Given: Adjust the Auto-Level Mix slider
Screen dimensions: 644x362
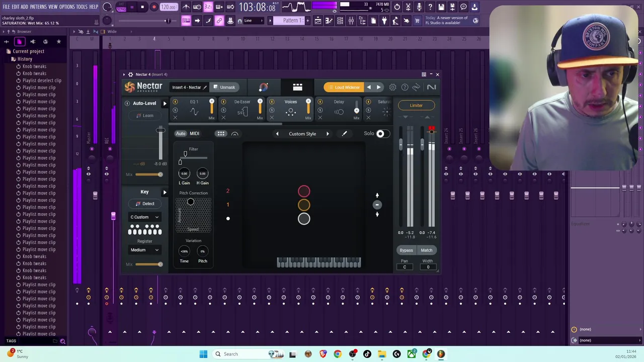Looking at the screenshot, I should point(149,174).
